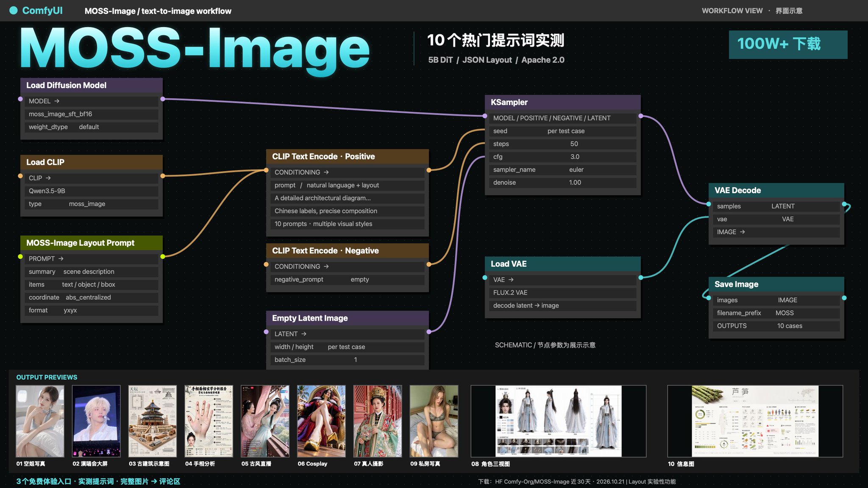Click the Load VAE input socket

coord(485,278)
